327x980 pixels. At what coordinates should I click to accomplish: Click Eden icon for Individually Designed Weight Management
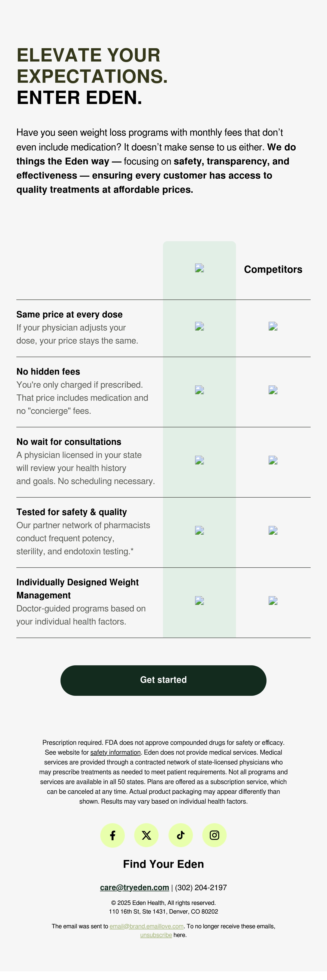(x=199, y=601)
